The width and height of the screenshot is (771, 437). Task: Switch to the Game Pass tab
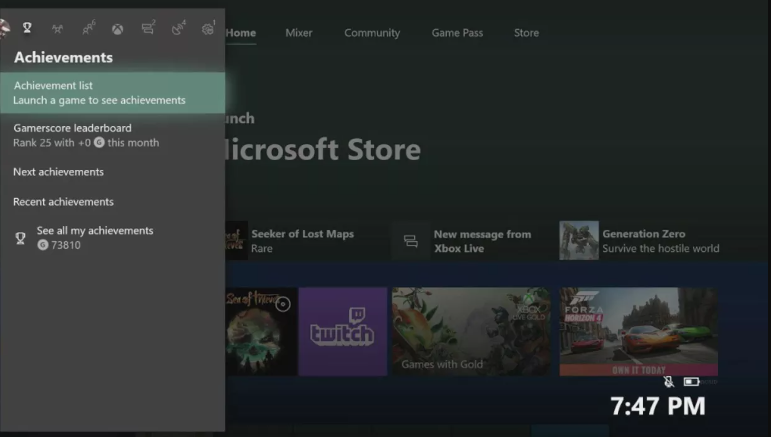point(457,33)
